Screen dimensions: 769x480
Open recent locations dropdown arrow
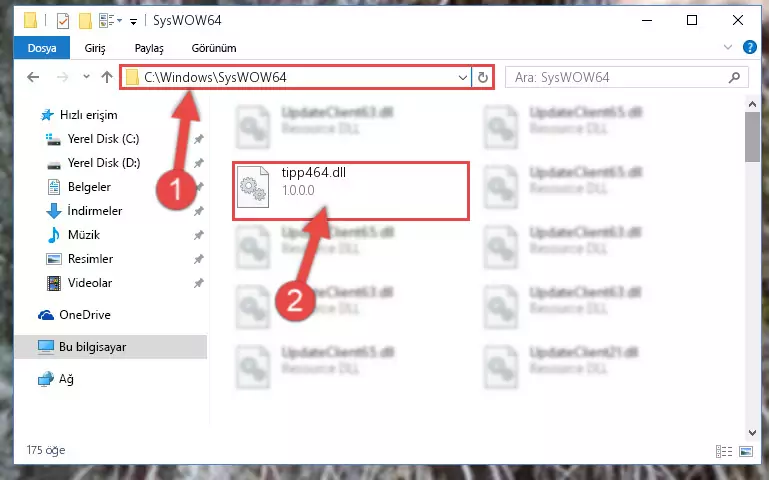pyautogui.click(x=86, y=77)
